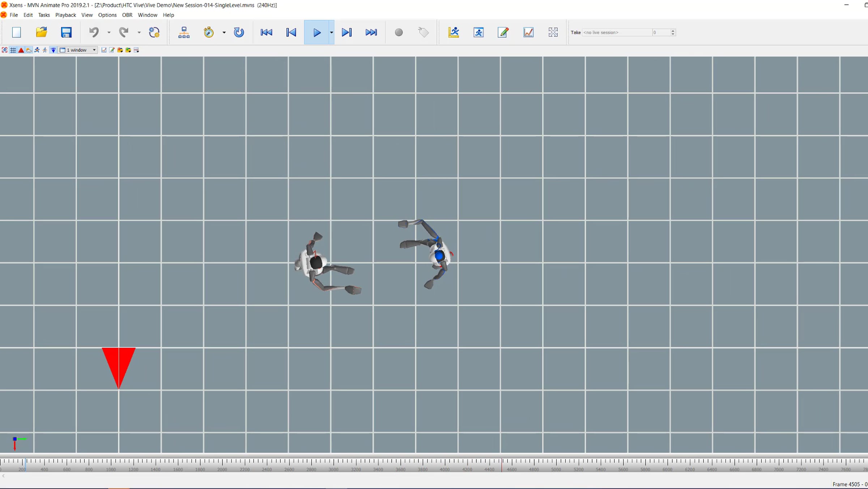Click timeline at frame 3000 mark
Image resolution: width=868 pixels, height=489 pixels.
[x=333, y=462]
